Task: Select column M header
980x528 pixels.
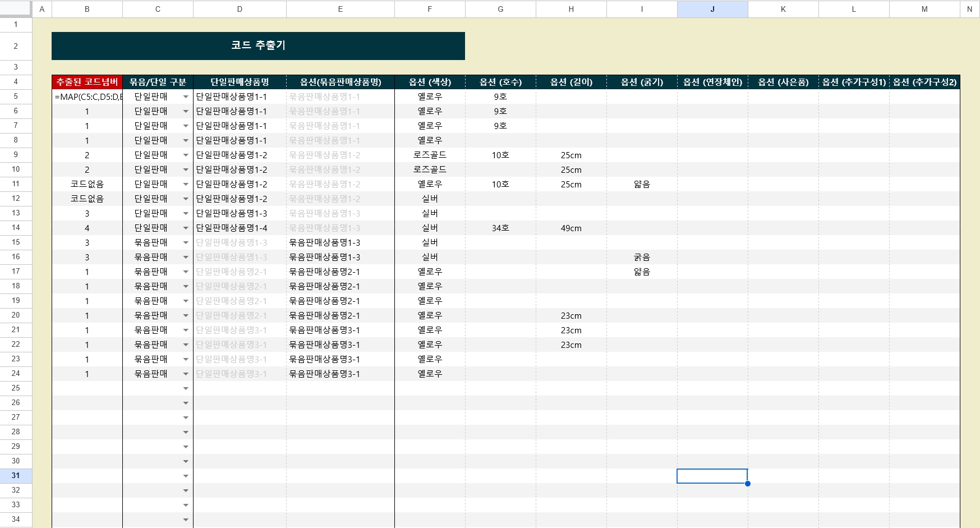Action: click(x=924, y=9)
